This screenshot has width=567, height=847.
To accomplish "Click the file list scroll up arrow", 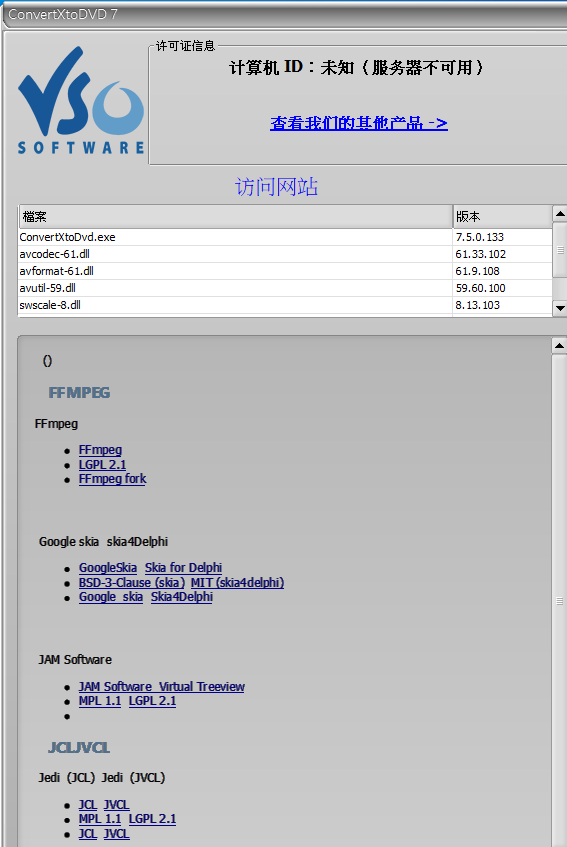I will [560, 214].
